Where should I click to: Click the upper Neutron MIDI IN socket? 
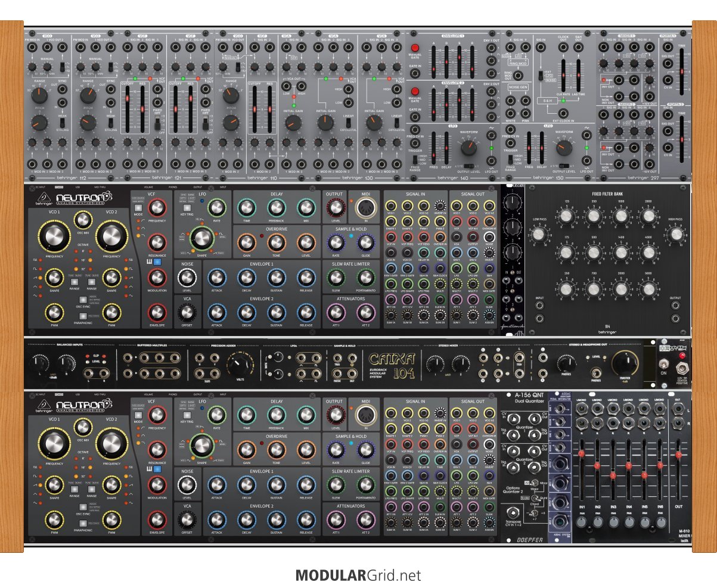pos(366,209)
